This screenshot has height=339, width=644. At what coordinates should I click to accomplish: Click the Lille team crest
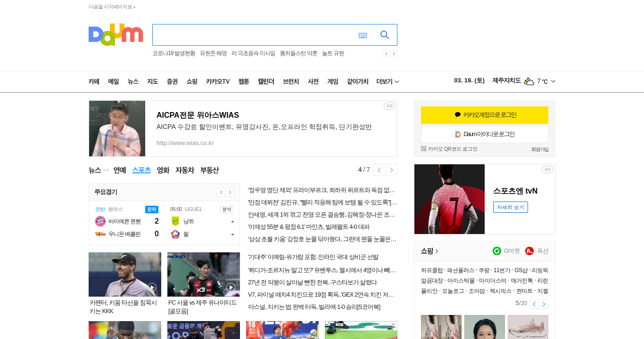pos(175,234)
